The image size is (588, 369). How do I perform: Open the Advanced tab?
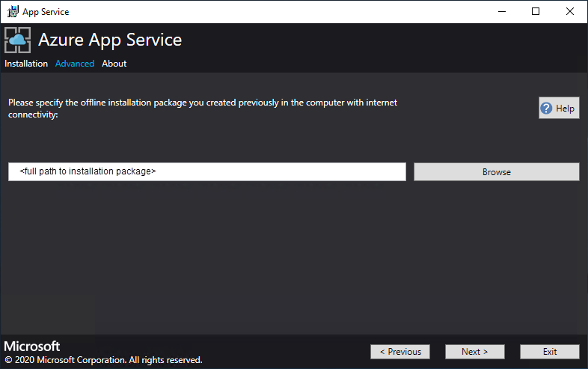(x=75, y=64)
